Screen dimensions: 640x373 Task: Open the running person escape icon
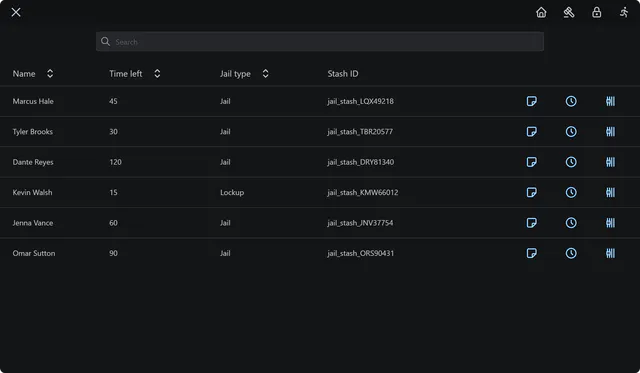(624, 12)
